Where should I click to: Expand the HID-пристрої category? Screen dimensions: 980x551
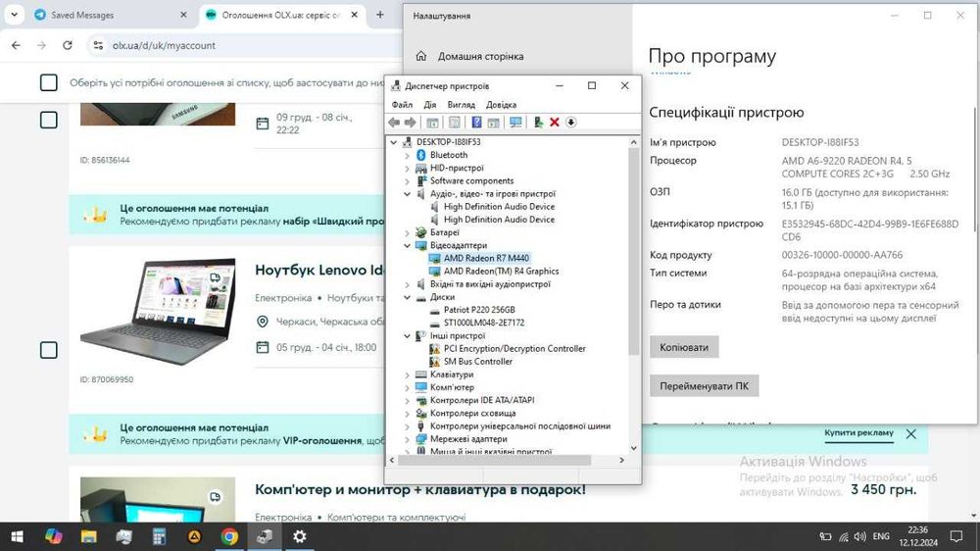pos(408,169)
